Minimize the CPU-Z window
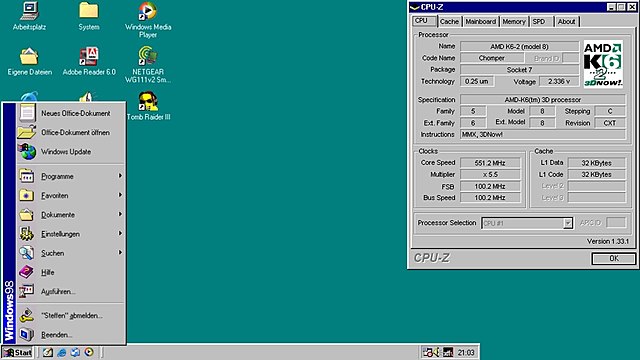The image size is (640, 360). (611, 7)
